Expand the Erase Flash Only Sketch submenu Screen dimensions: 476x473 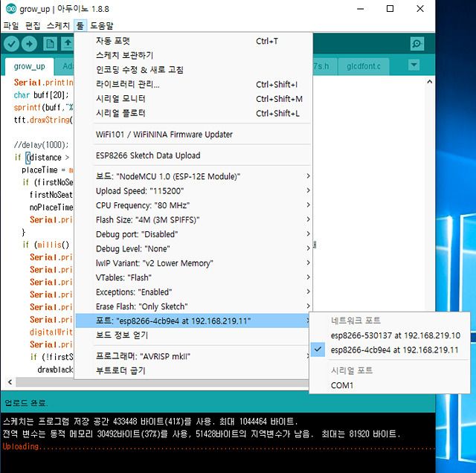point(193,306)
